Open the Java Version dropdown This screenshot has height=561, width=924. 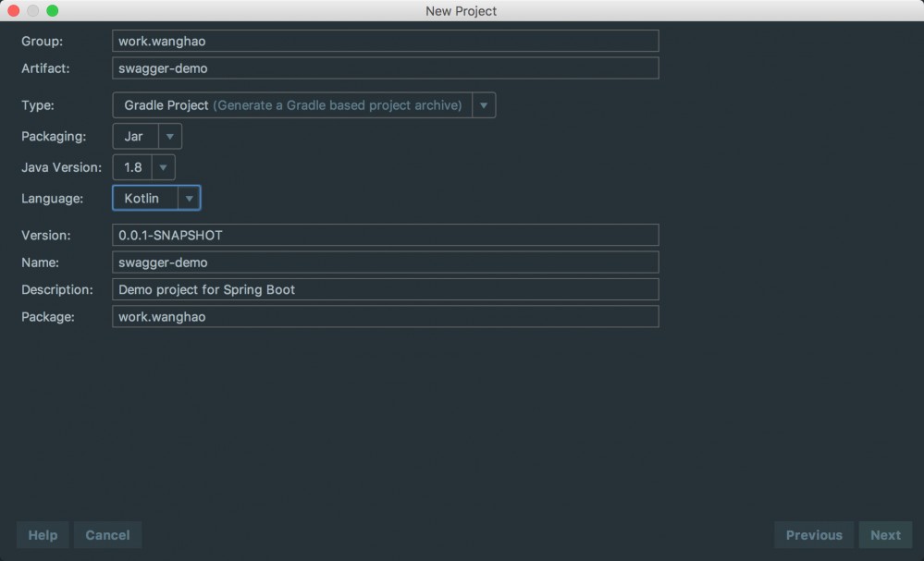pos(163,167)
